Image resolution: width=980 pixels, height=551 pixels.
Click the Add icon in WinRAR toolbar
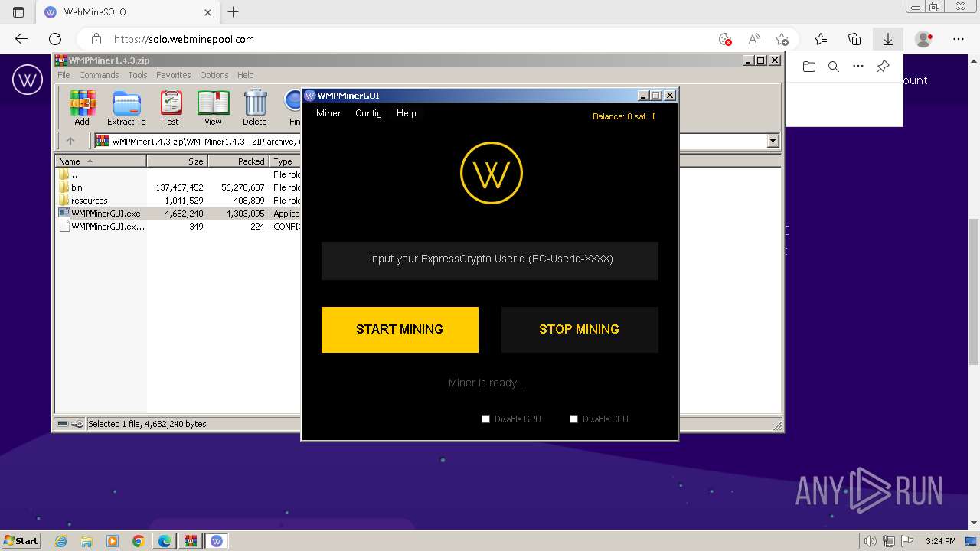[x=82, y=107]
